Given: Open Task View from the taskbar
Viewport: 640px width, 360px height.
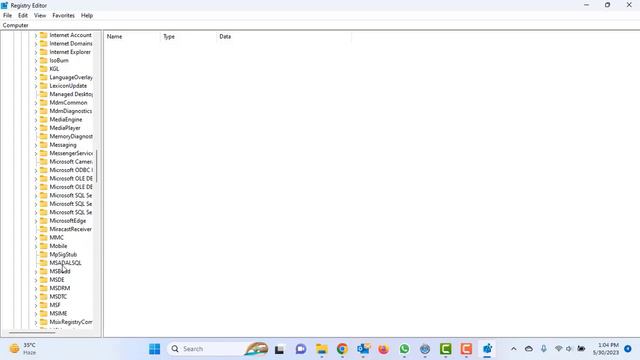Looking at the screenshot, I should click(x=279, y=349).
